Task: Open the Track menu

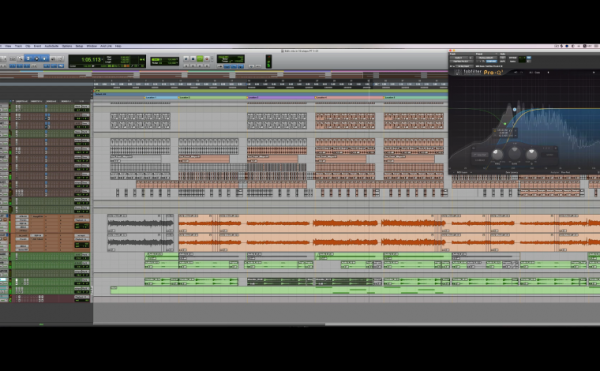Action: click(18, 46)
